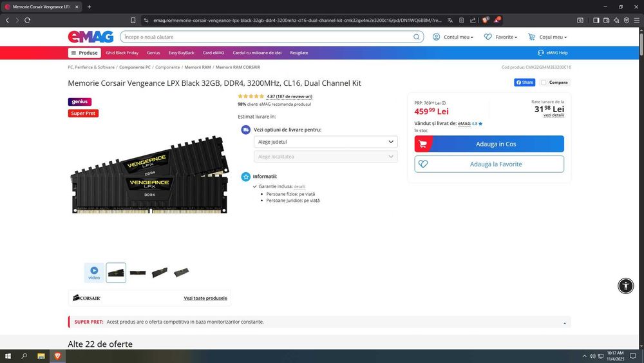Open the Alege judetul dropdown

tap(326, 142)
